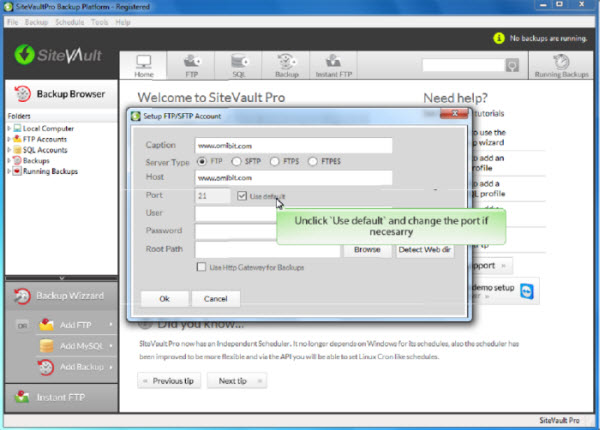Click the Backup Browser header icon
This screenshot has width=600, height=430.
click(22, 94)
